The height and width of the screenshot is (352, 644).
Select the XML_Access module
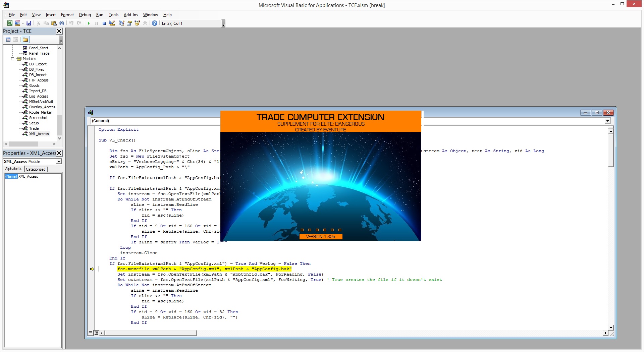click(x=39, y=134)
